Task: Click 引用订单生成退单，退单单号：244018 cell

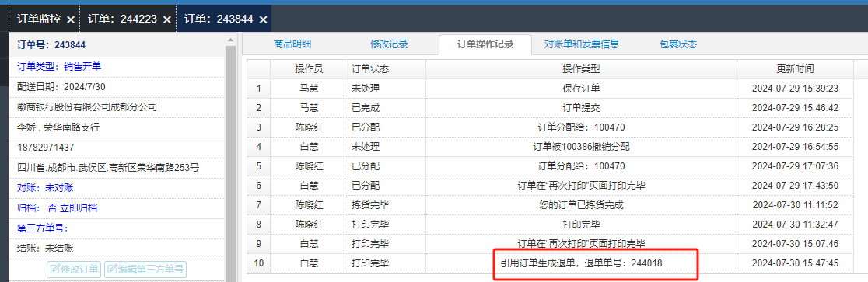Action: [581, 263]
